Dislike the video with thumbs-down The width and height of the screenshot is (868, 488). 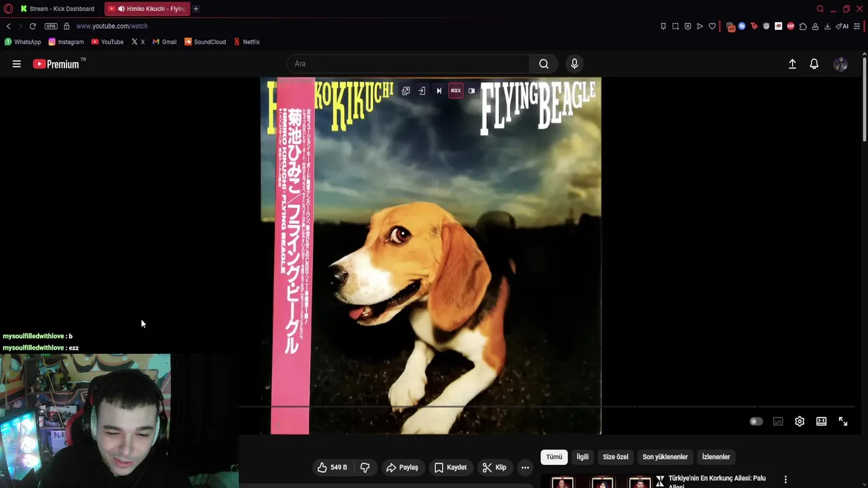point(365,468)
